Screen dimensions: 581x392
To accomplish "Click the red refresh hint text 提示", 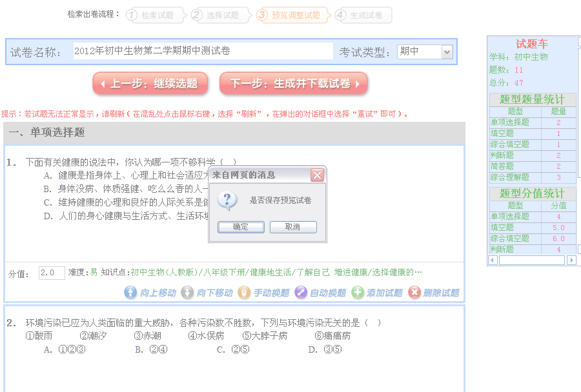I will (205, 114).
